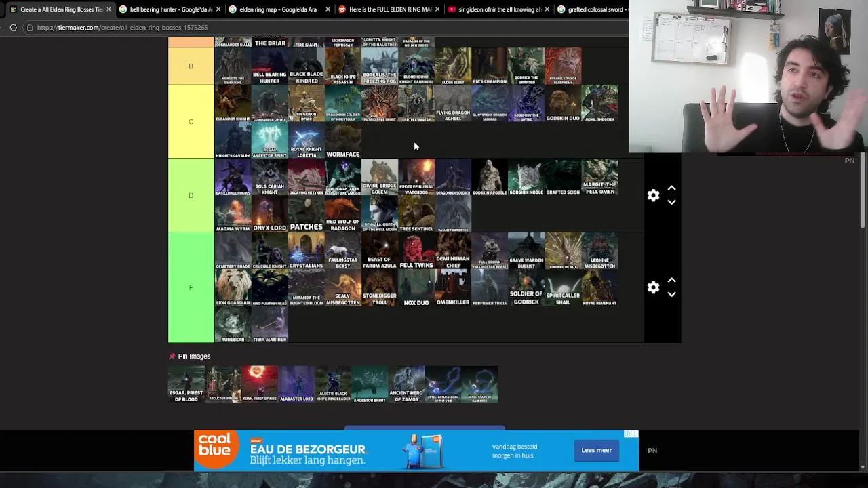
Task: Select the Crystalians boss image
Action: click(307, 251)
